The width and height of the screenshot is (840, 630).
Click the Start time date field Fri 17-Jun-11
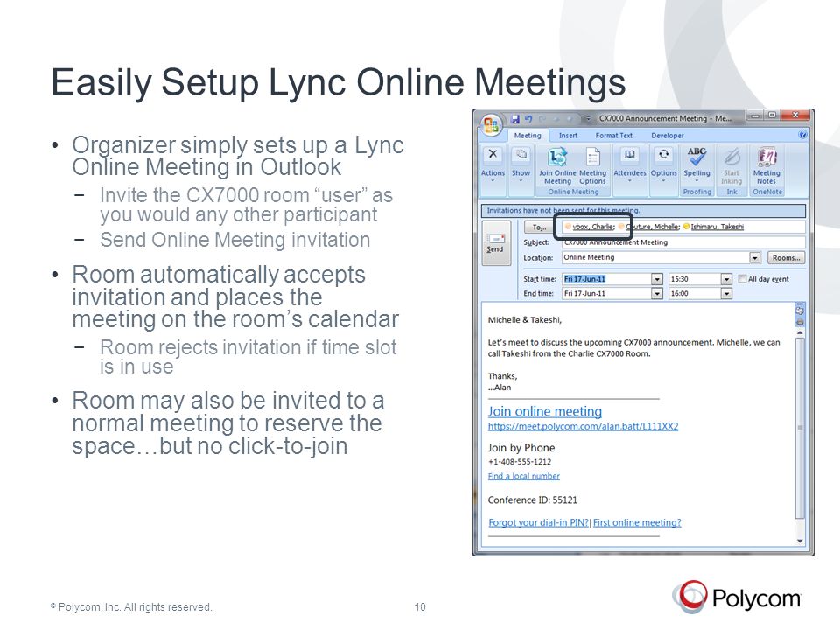click(x=606, y=279)
